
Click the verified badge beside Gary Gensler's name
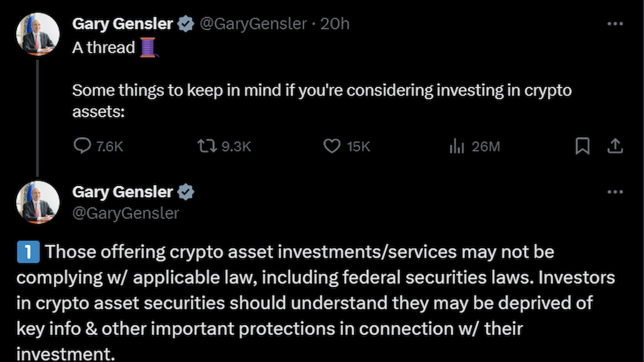[186, 23]
